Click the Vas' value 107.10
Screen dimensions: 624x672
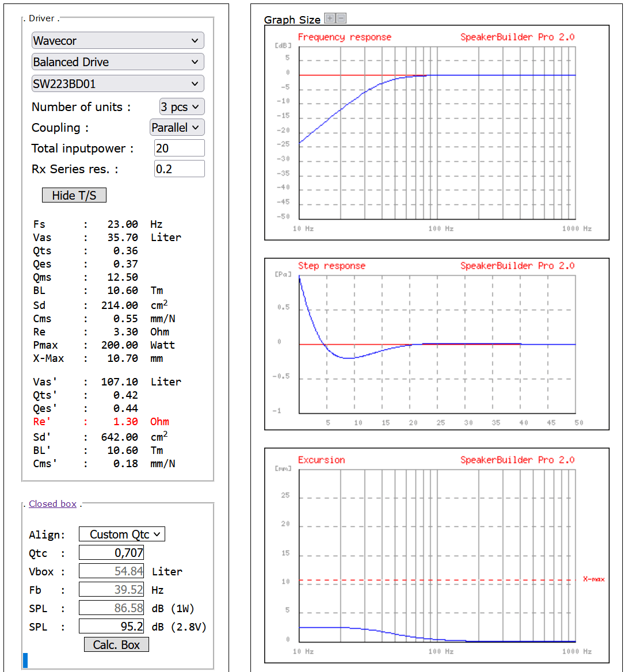coord(120,382)
